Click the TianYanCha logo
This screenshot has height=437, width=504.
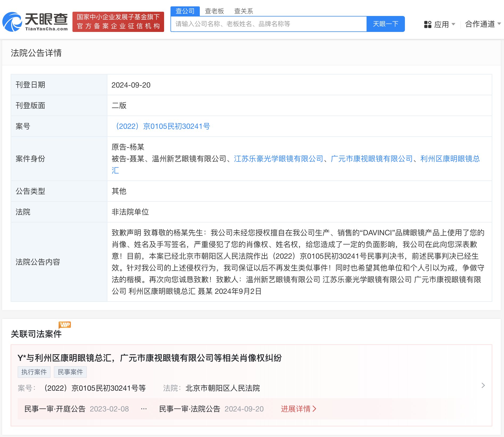35,22
